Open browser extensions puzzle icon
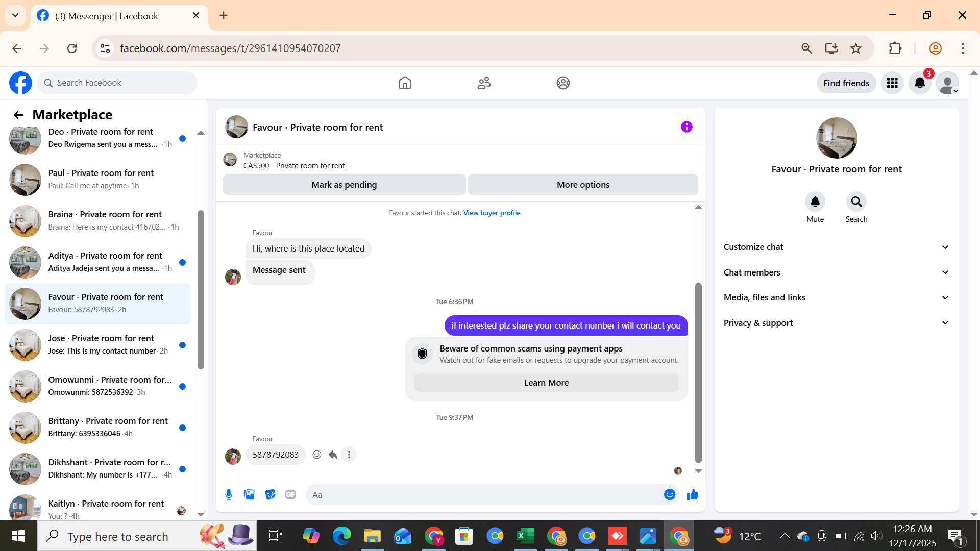Image resolution: width=980 pixels, height=551 pixels. pos(895,48)
